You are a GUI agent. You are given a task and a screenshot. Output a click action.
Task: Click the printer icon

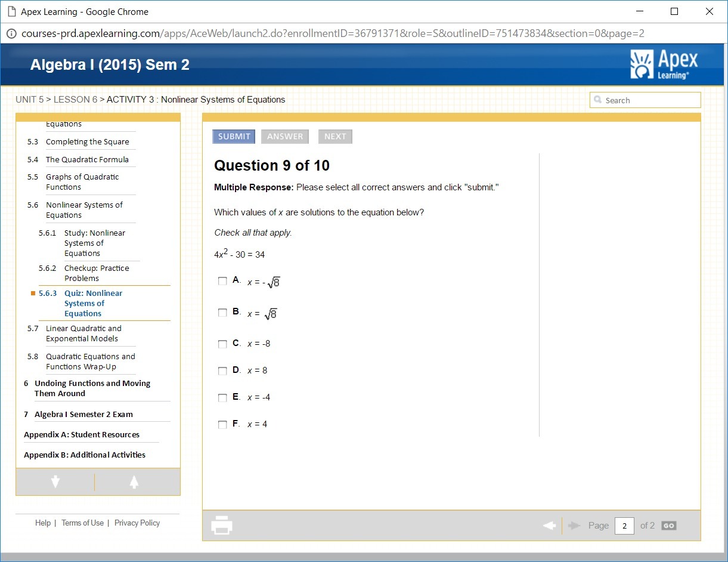point(222,525)
